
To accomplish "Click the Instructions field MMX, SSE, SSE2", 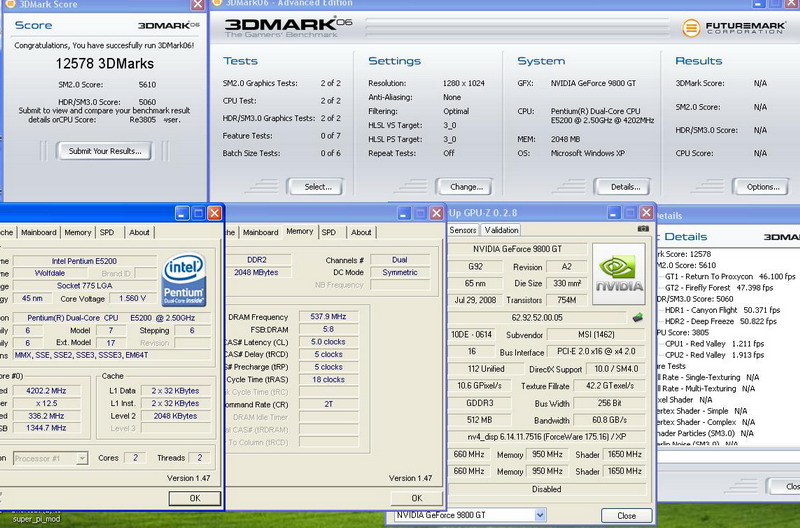I will pos(112,355).
